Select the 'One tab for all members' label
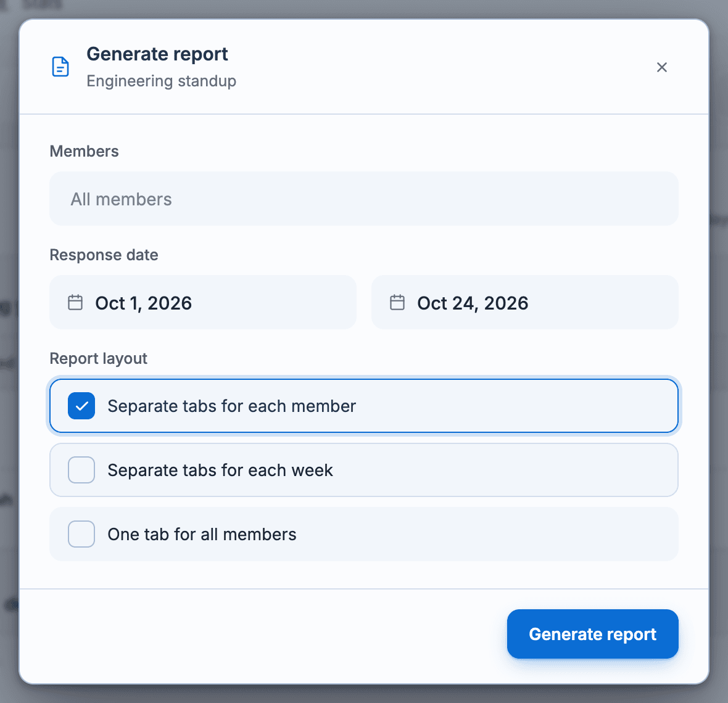Image resolution: width=728 pixels, height=703 pixels. (202, 534)
